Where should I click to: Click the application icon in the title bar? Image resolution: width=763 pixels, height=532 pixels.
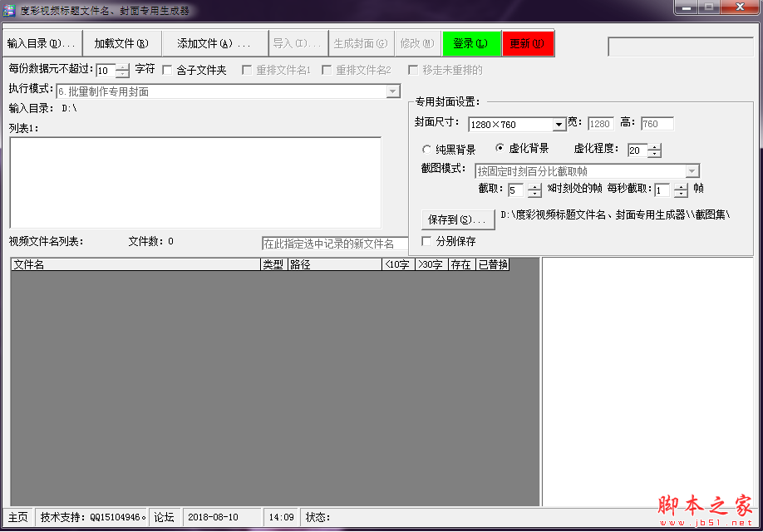click(x=8, y=7)
